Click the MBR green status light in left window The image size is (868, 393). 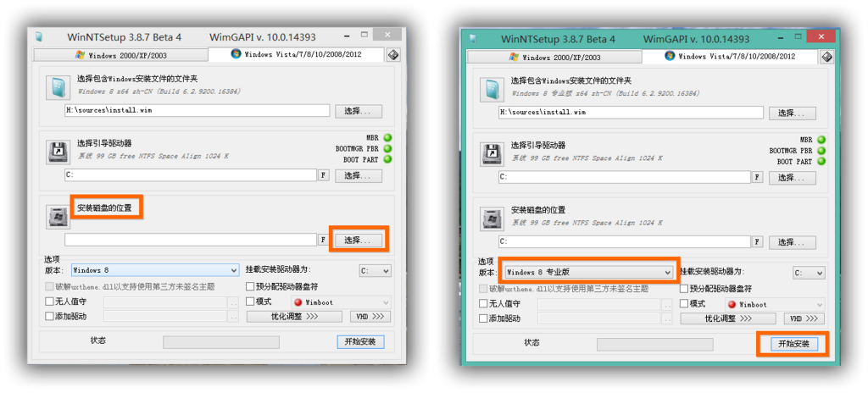(x=387, y=138)
